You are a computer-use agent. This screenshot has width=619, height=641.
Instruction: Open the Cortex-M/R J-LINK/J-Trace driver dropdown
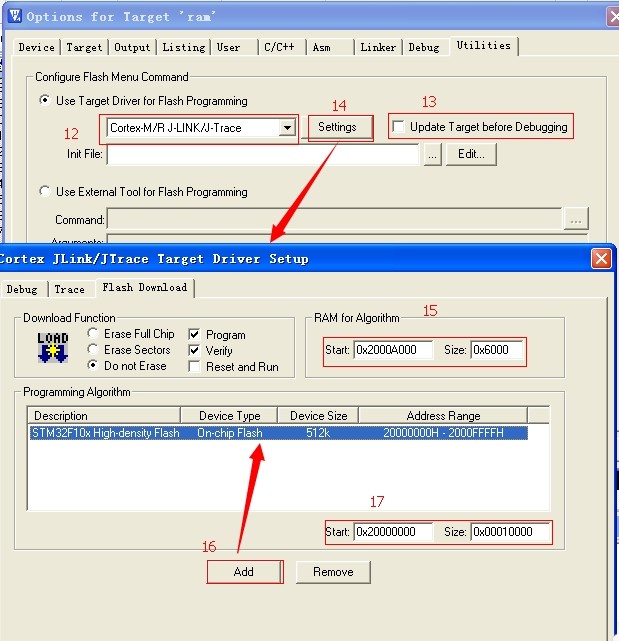click(287, 128)
